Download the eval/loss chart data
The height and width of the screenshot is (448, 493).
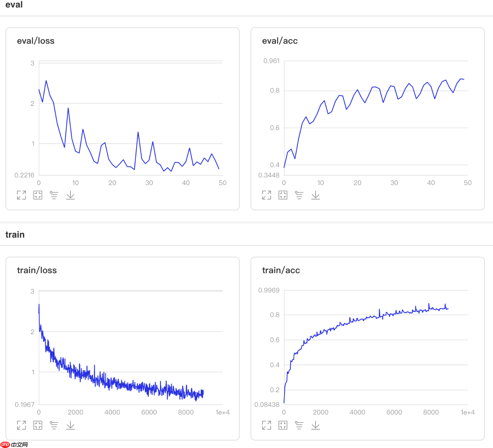click(x=70, y=195)
